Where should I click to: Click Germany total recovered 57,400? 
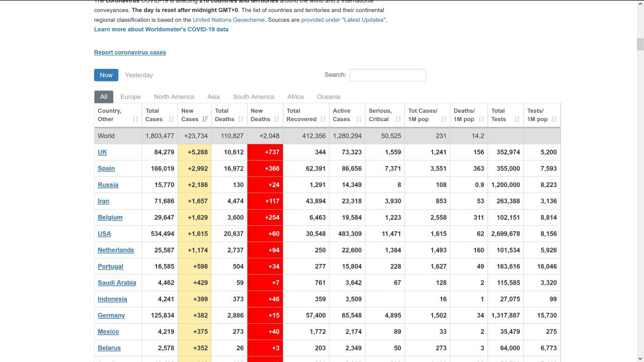pos(306,315)
